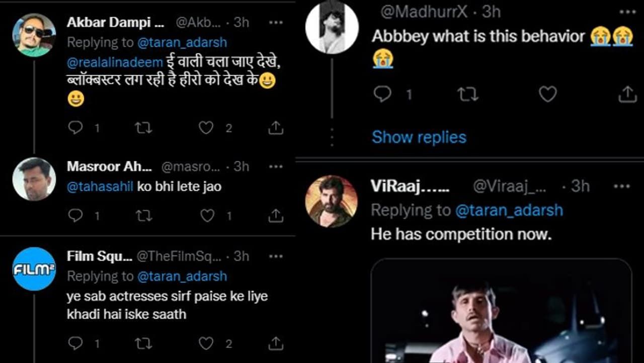Like Masroor Ah's tweet

(207, 216)
